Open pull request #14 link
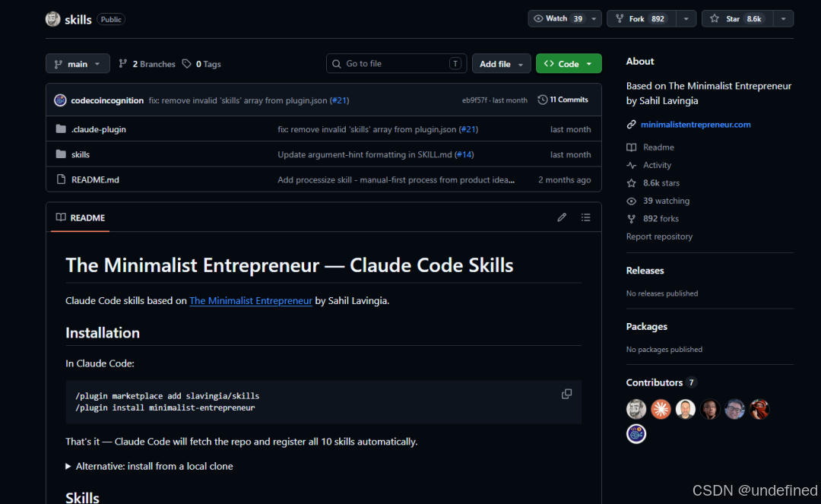 coord(464,154)
